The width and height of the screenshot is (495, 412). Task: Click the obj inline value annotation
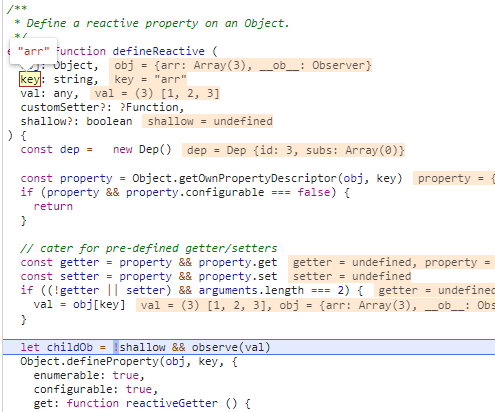tap(240, 65)
